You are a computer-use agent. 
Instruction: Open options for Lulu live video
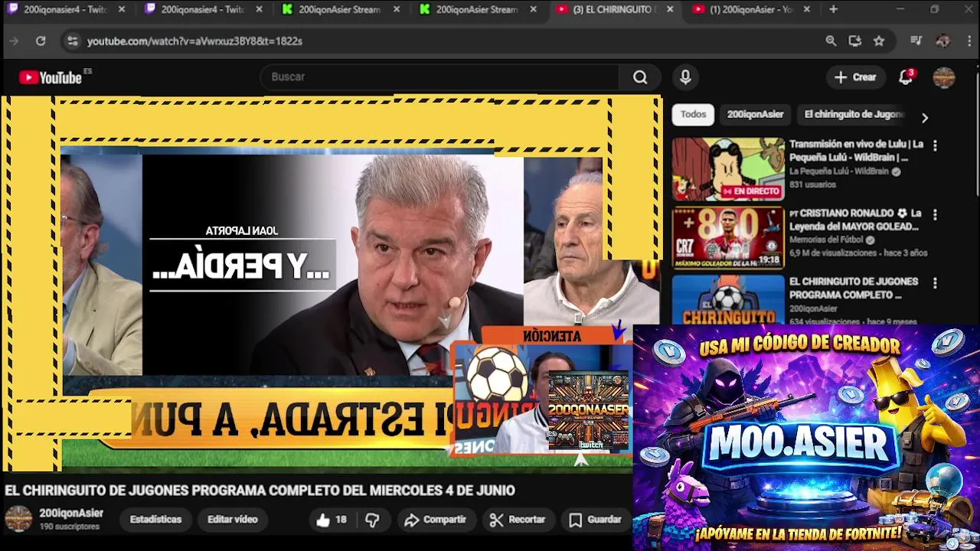935,145
